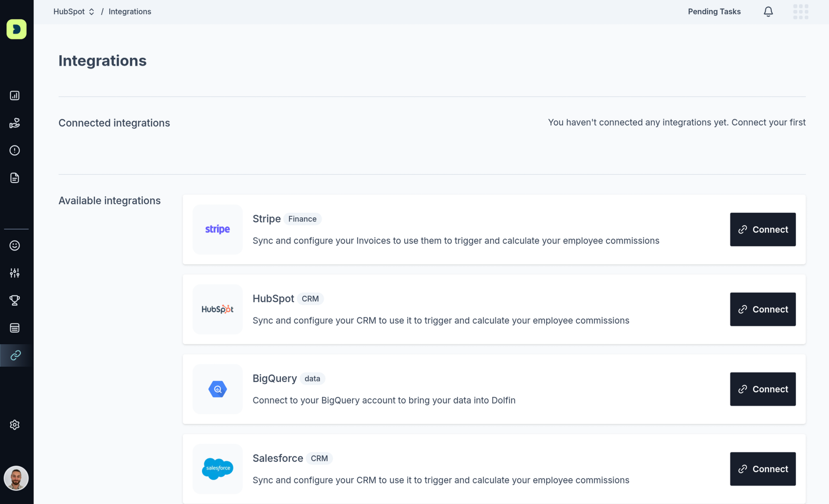
Task: Open the list table sidebar icon
Action: [x=15, y=328]
